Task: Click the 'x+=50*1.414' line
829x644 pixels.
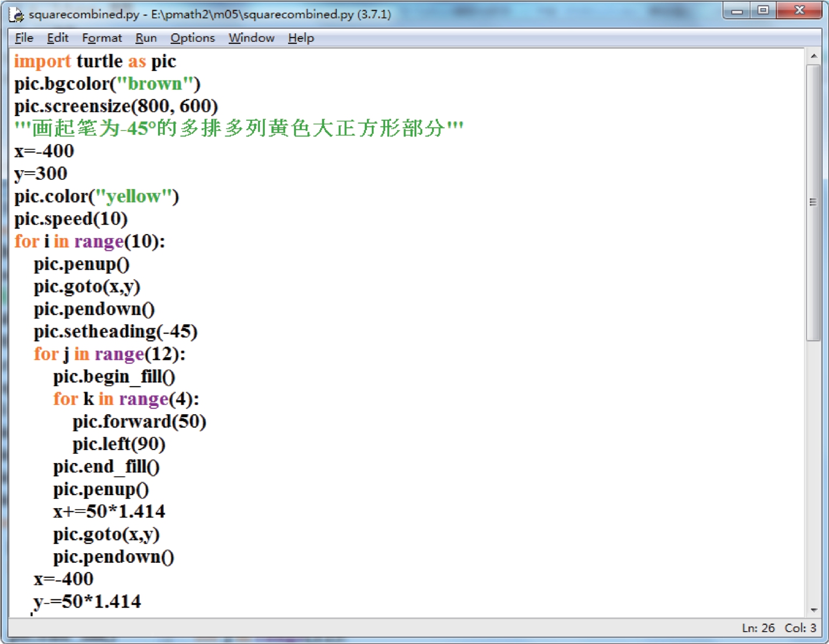Action: (x=109, y=512)
